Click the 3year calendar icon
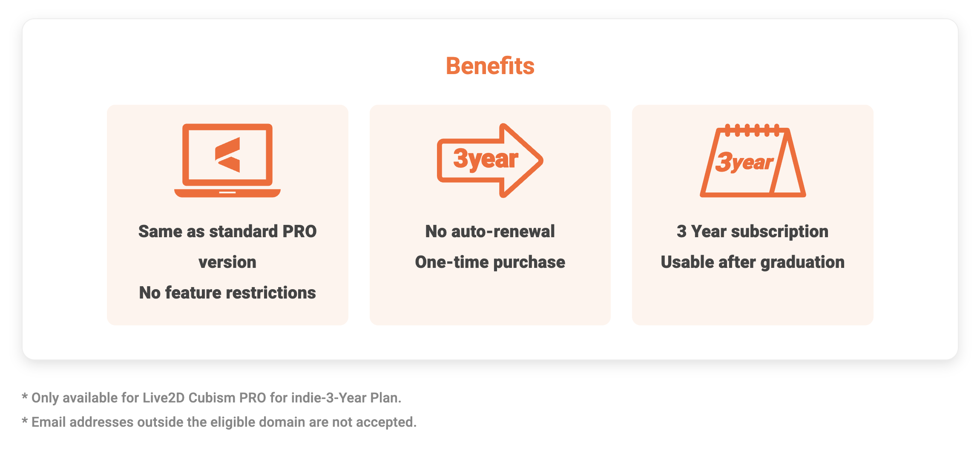This screenshot has width=980, height=451. (x=753, y=161)
